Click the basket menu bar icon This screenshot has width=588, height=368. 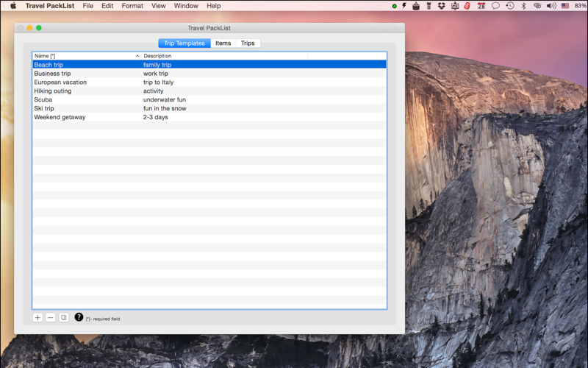coord(416,6)
